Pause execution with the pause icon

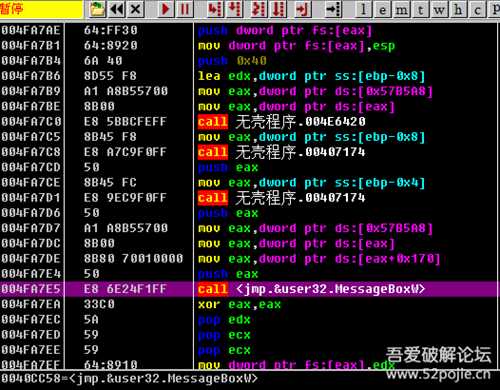coord(185,9)
